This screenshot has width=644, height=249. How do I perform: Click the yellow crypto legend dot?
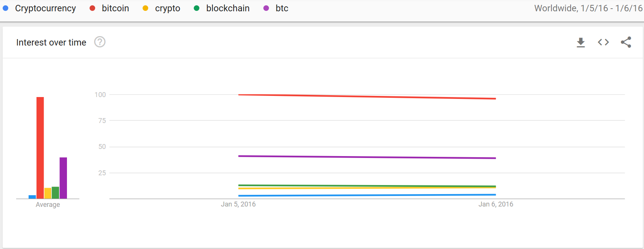(146, 8)
